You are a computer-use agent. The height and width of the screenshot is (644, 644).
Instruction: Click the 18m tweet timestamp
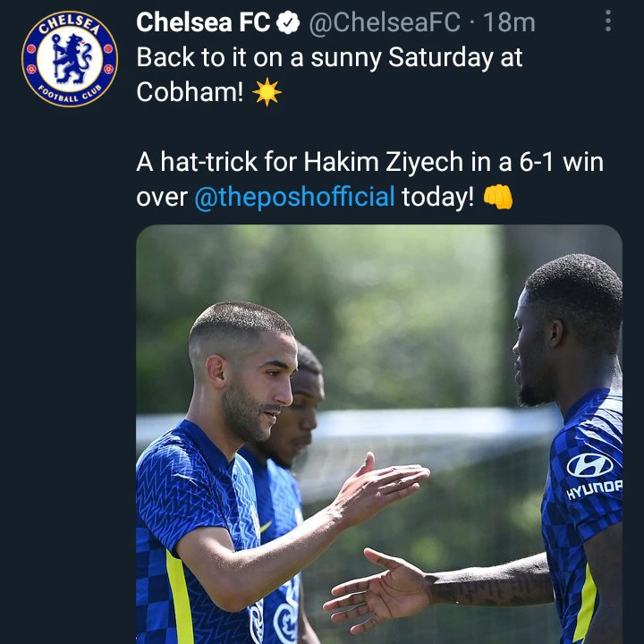(x=509, y=23)
